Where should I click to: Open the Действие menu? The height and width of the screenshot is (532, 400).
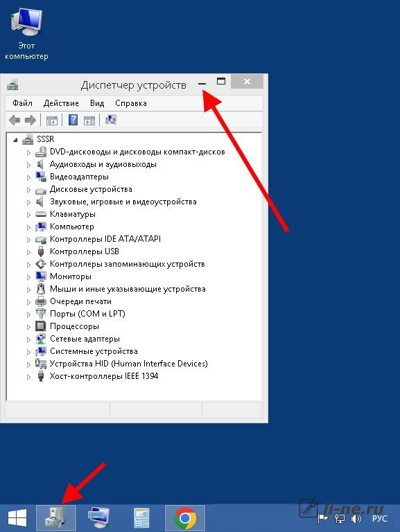61,103
